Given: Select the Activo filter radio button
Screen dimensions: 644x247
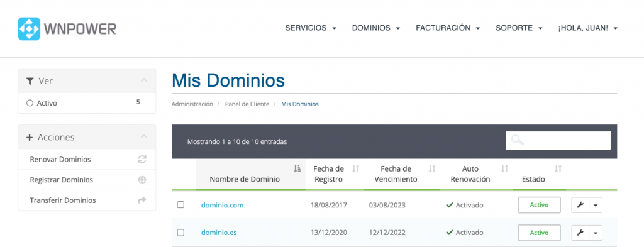Looking at the screenshot, I should tap(30, 104).
